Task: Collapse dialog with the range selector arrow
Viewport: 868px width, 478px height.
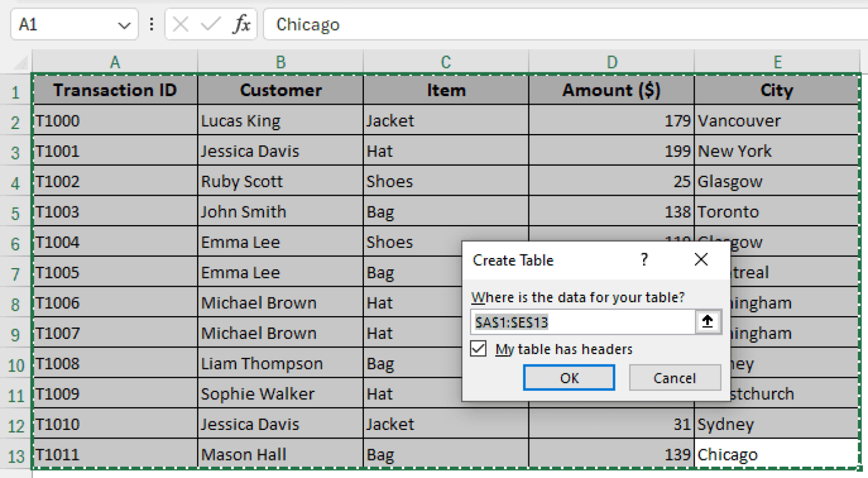Action: (x=708, y=322)
